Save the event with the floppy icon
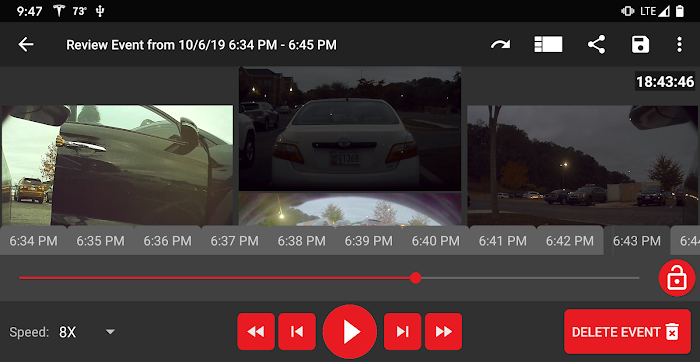This screenshot has width=700, height=362. point(640,45)
